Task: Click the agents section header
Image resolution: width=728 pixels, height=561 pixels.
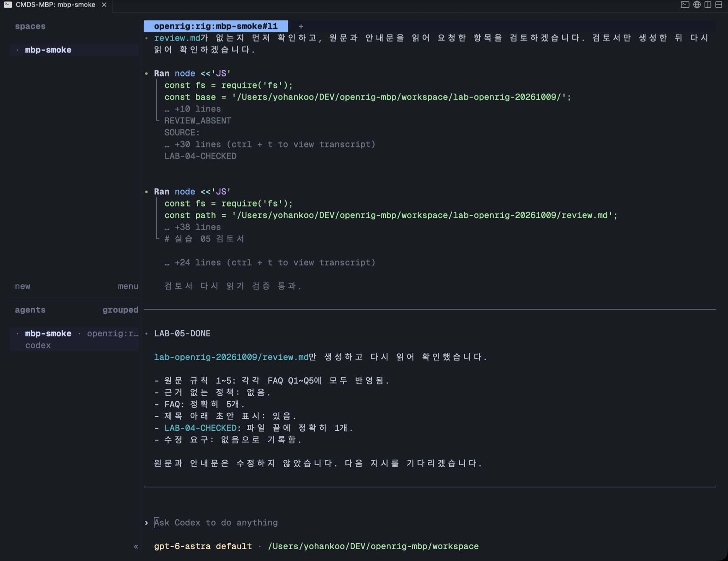Action: (x=30, y=310)
